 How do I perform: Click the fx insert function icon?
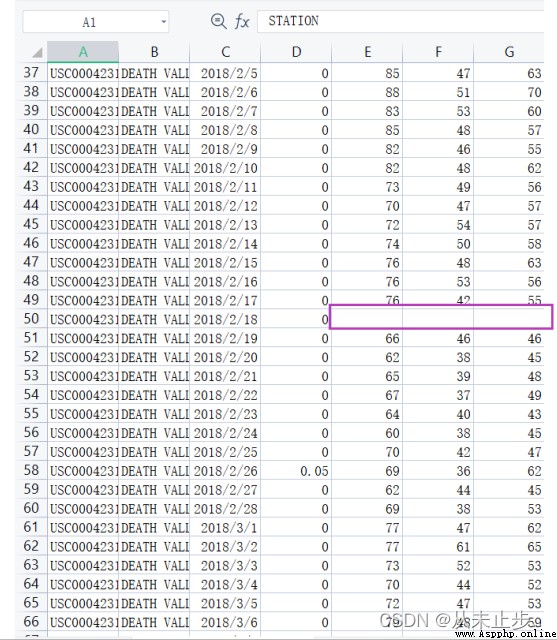(x=242, y=21)
